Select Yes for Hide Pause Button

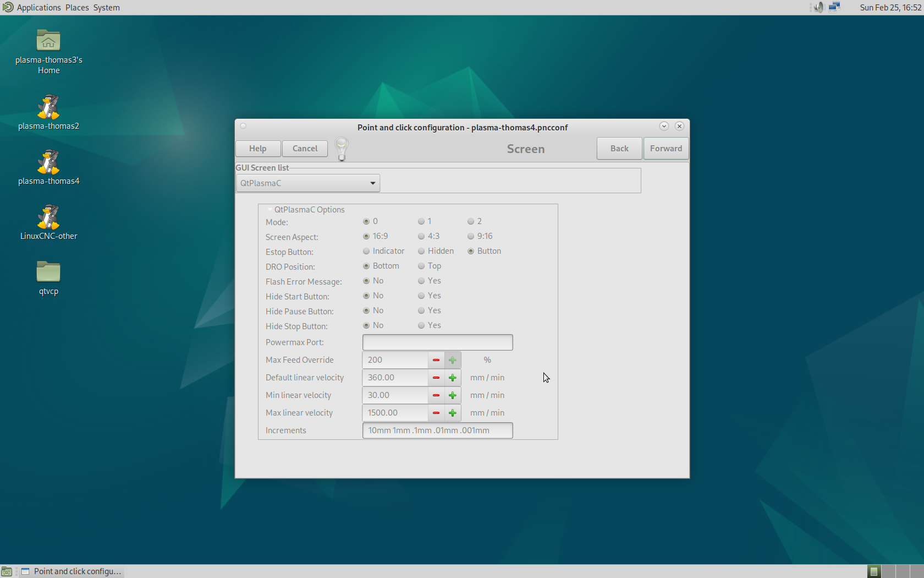421,310
